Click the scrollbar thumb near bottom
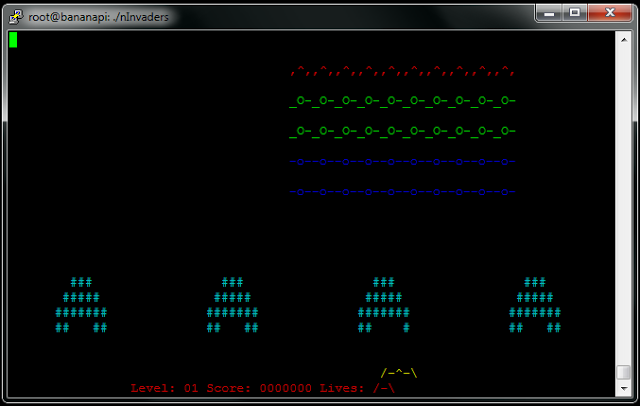 pos(624,372)
